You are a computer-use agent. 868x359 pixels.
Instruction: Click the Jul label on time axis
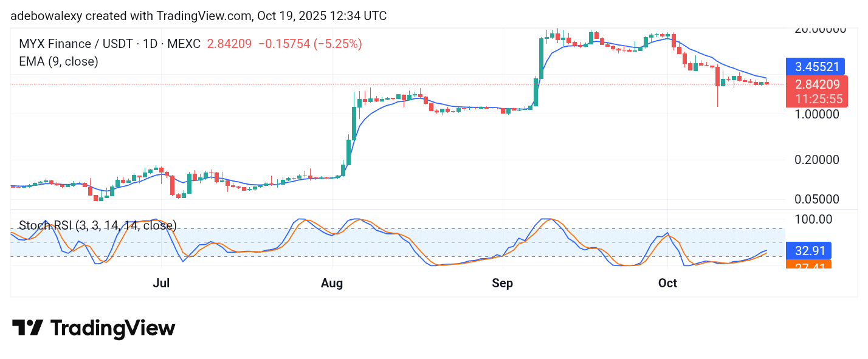pyautogui.click(x=161, y=283)
